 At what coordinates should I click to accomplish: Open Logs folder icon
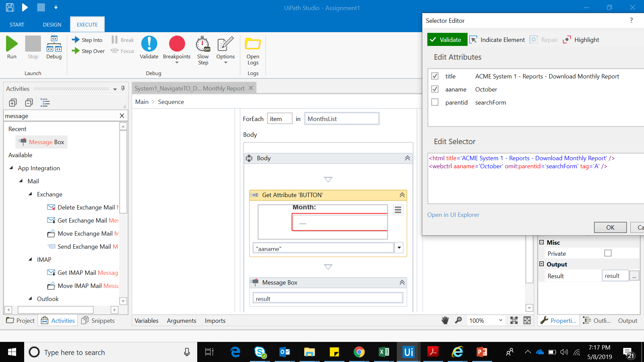pyautogui.click(x=253, y=44)
